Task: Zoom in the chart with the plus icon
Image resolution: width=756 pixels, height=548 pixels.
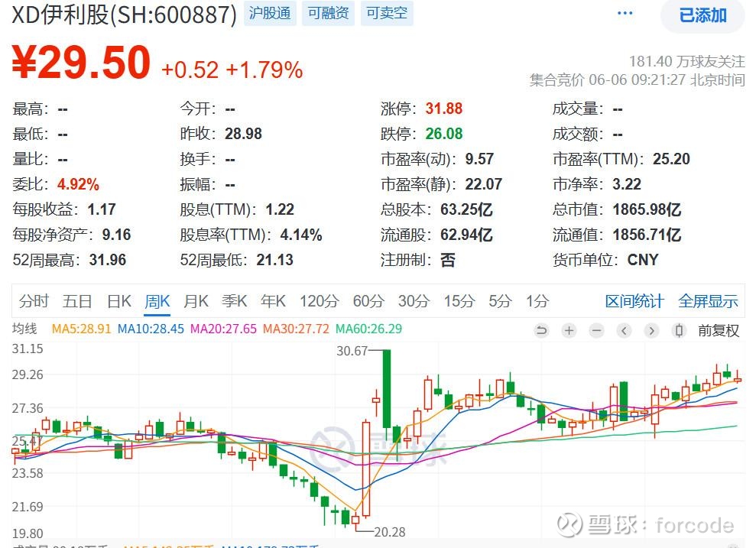Action: (x=569, y=331)
